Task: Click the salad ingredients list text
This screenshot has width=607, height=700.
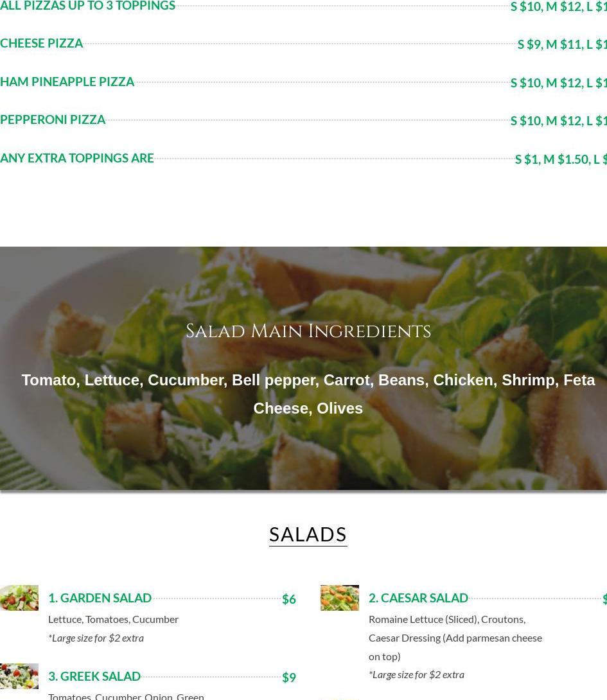Action: tap(308, 394)
